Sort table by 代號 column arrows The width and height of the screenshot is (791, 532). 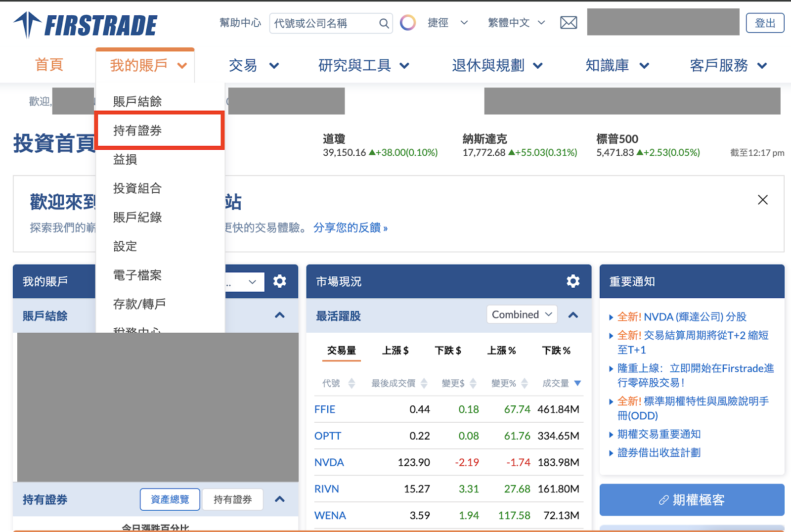point(352,383)
